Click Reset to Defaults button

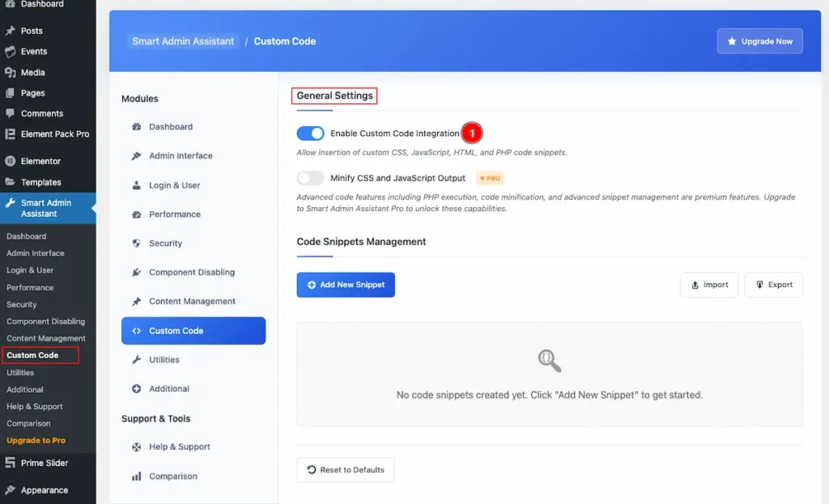345,470
